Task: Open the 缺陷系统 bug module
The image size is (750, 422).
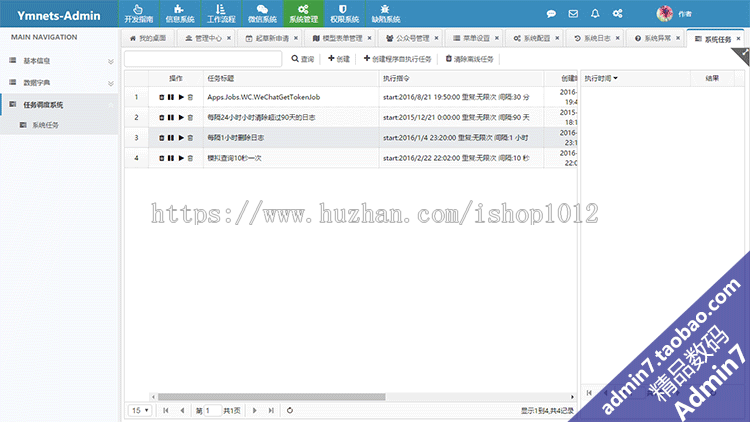Action: [x=386, y=13]
